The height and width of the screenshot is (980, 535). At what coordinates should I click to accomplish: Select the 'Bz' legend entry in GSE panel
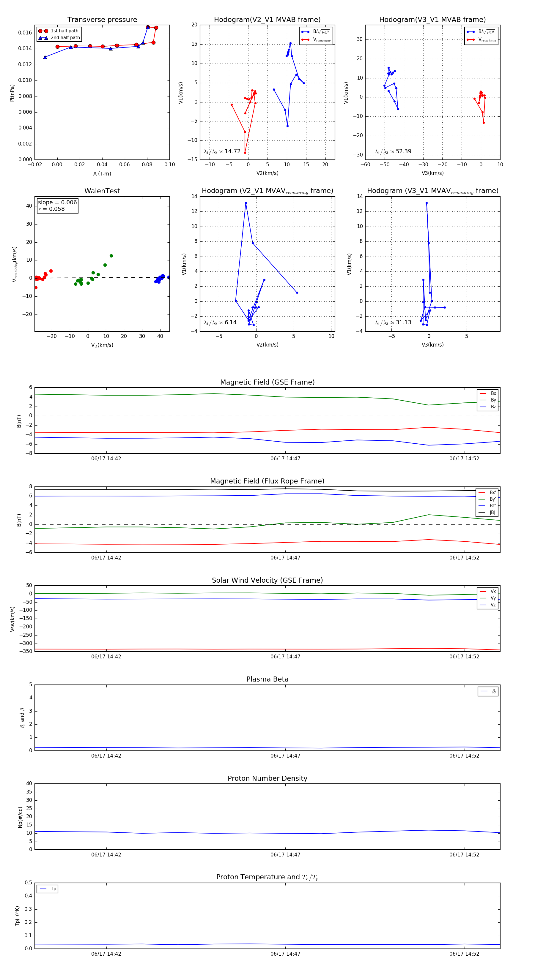click(x=488, y=407)
